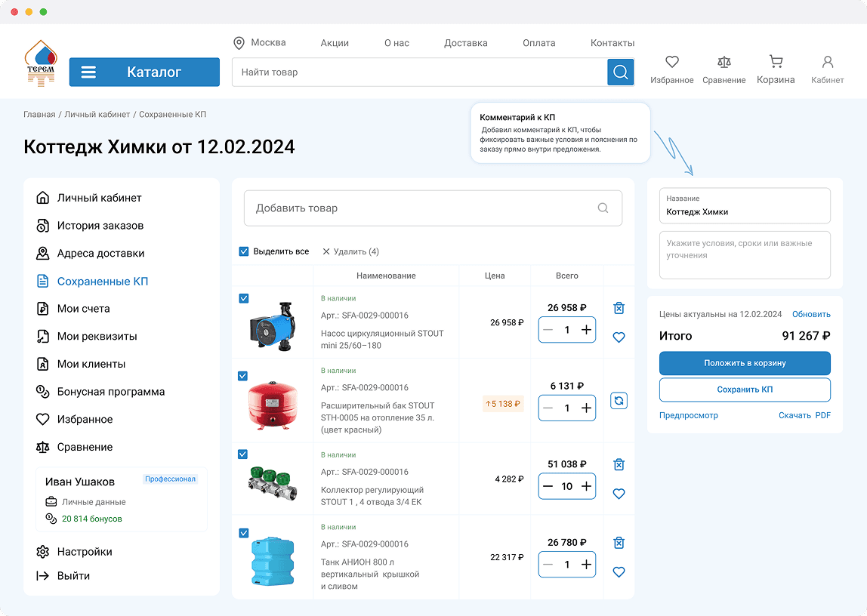This screenshot has height=616, width=867.
Task: Increase quantity of Танк АНИОН 800 л
Action: (x=586, y=564)
